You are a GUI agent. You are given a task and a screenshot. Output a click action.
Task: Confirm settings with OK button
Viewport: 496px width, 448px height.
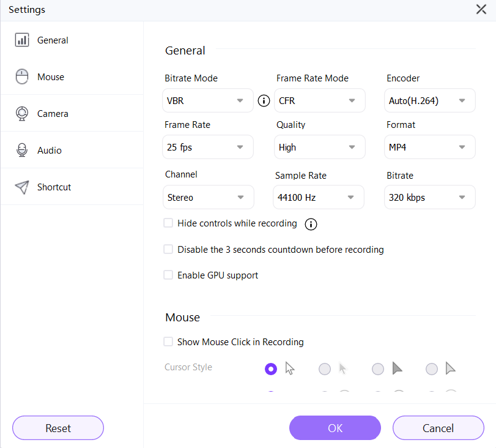[x=335, y=428]
